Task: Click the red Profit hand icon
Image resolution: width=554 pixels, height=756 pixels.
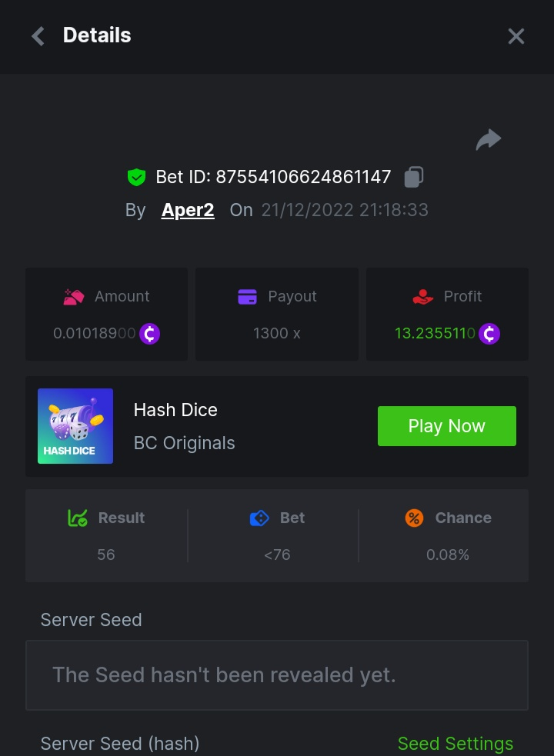Action: point(423,297)
